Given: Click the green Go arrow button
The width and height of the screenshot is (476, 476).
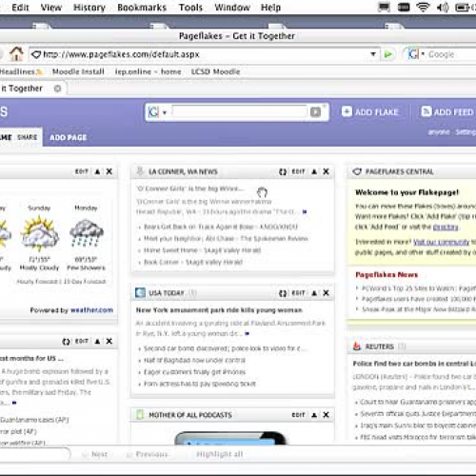Looking at the screenshot, I should (x=387, y=54).
